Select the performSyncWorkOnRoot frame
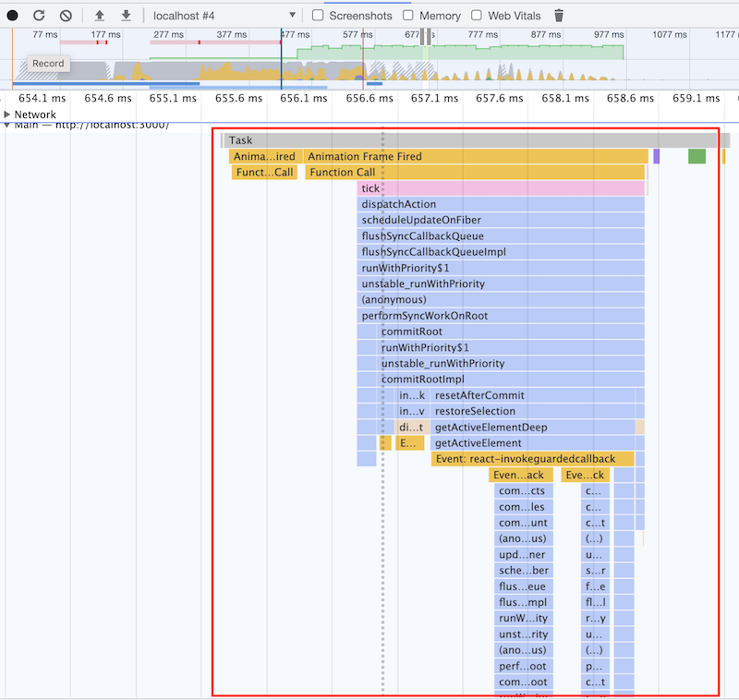This screenshot has width=739, height=700. point(501,316)
